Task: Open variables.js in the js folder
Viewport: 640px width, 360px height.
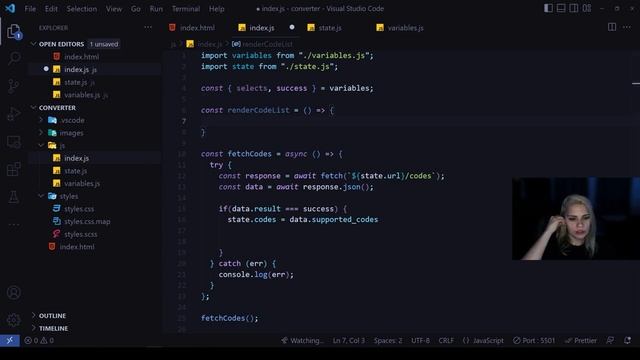Action: click(82, 184)
